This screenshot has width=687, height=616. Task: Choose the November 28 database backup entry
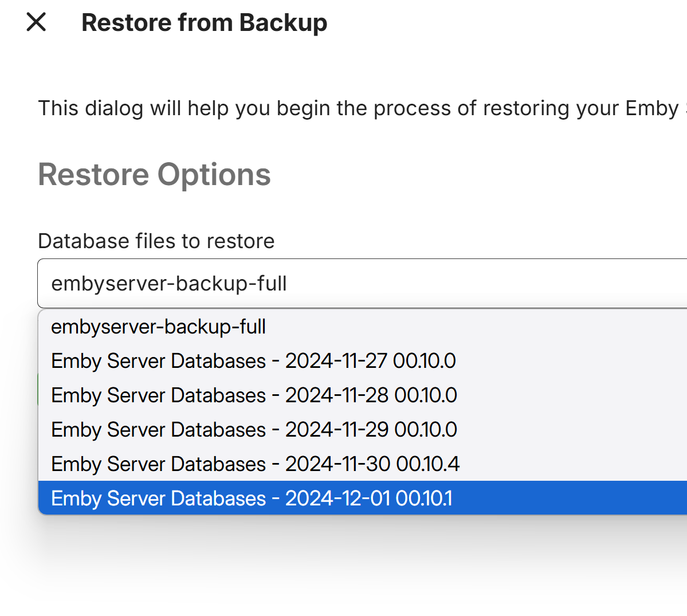(254, 395)
